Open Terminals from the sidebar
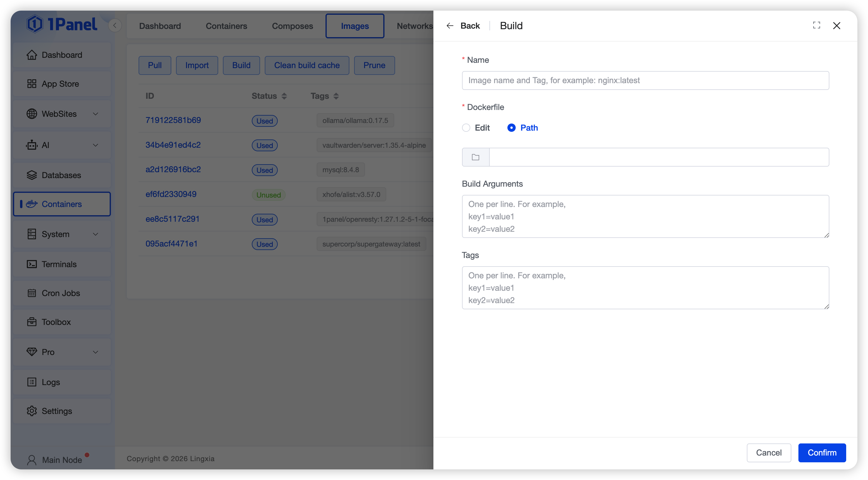The image size is (868, 480). (x=59, y=264)
